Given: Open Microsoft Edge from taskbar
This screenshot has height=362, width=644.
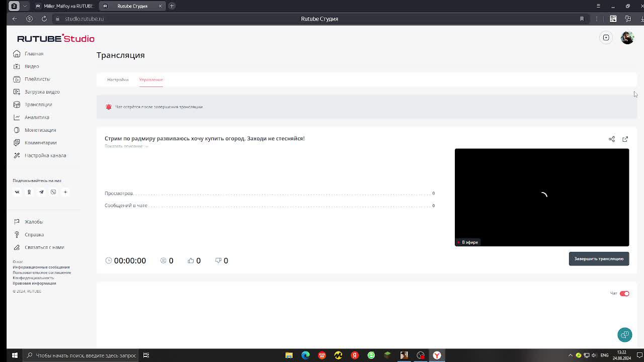Looking at the screenshot, I should (305, 355).
